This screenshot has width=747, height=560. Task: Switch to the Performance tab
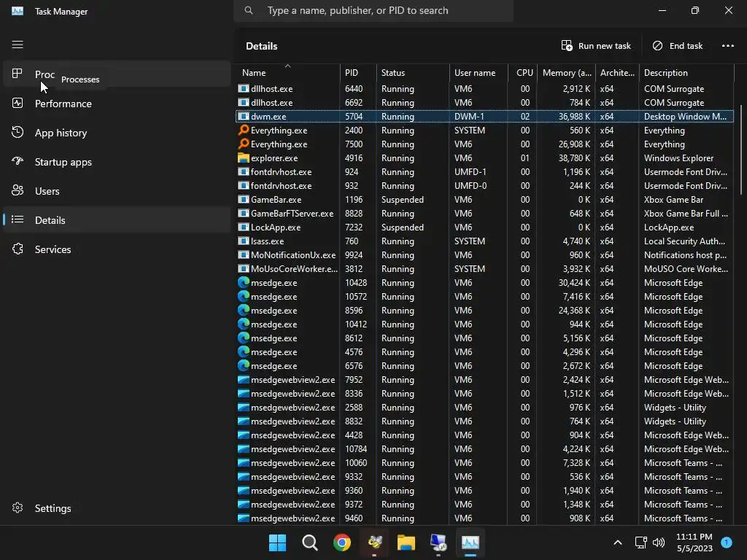[x=117, y=103]
